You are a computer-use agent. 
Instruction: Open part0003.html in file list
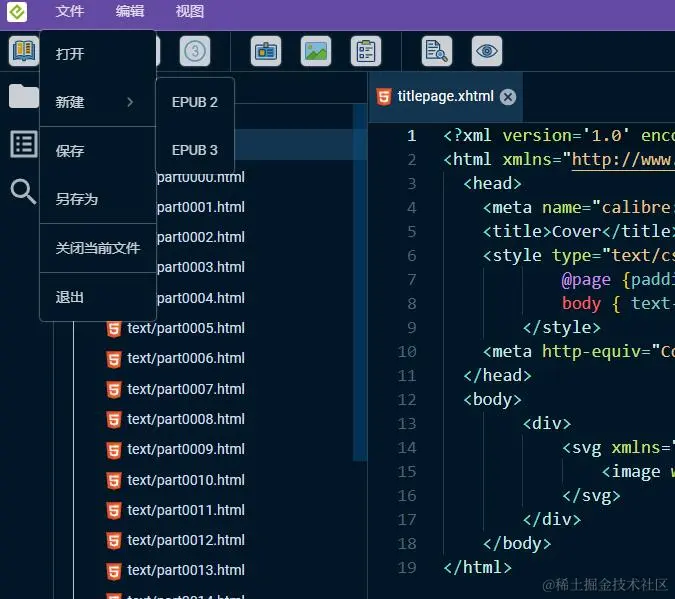pos(201,267)
